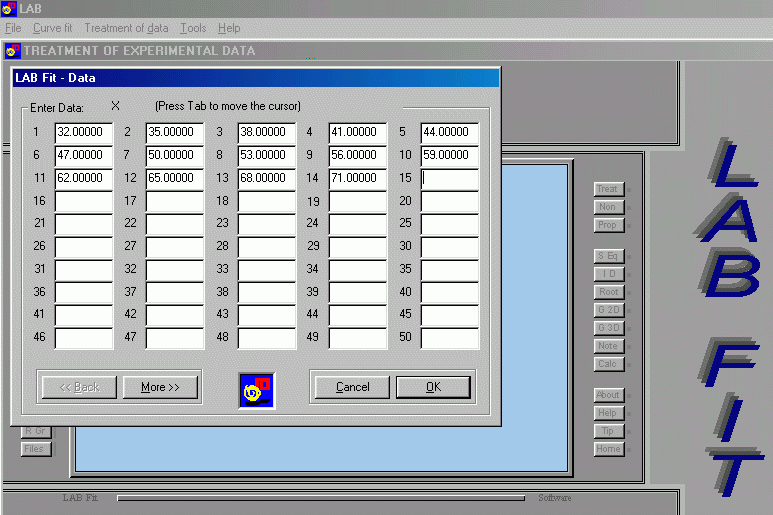Focus the empty data field 49
Viewport: 773px width, 515px height.
pos(358,339)
